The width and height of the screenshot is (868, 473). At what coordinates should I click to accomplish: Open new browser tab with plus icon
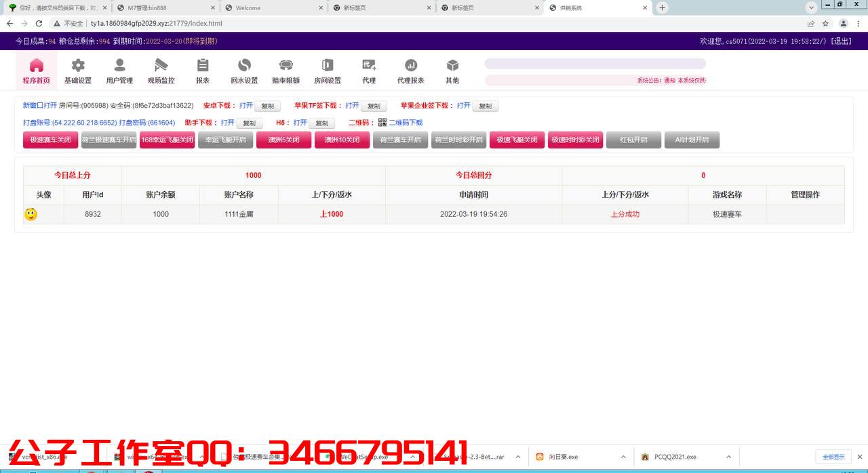point(663,7)
